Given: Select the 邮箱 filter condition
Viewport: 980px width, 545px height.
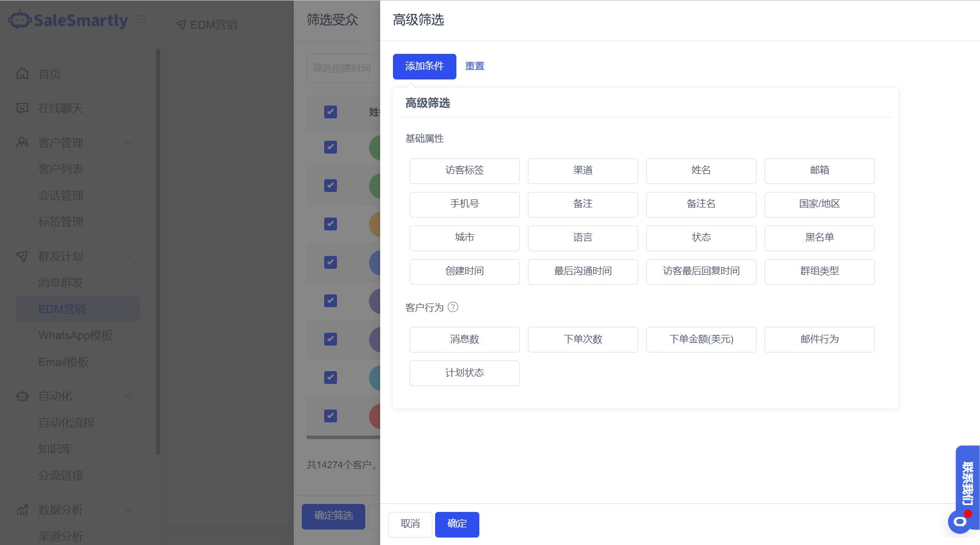Looking at the screenshot, I should (x=820, y=171).
